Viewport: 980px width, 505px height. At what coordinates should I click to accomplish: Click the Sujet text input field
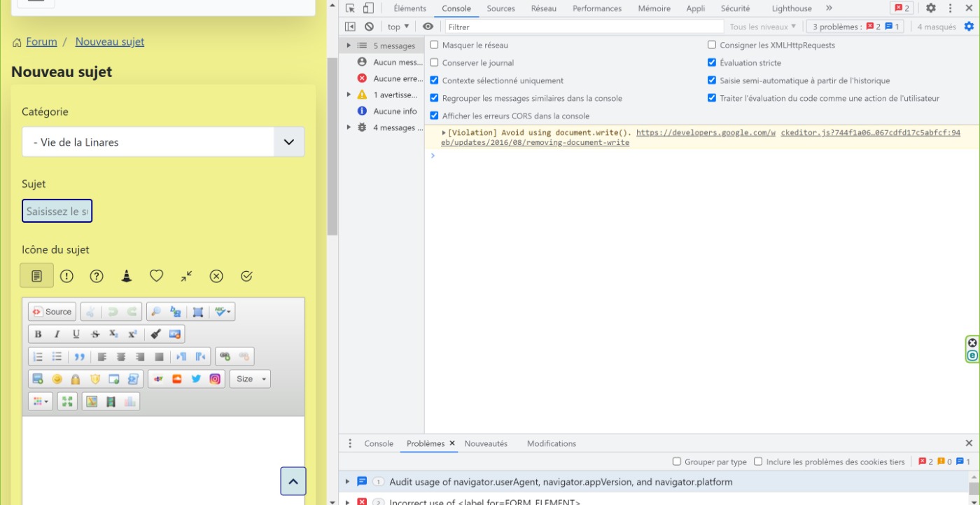57,211
